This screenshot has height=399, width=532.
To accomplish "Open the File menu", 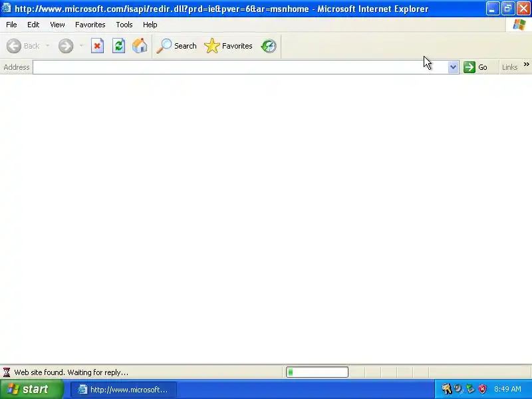I will [11, 25].
